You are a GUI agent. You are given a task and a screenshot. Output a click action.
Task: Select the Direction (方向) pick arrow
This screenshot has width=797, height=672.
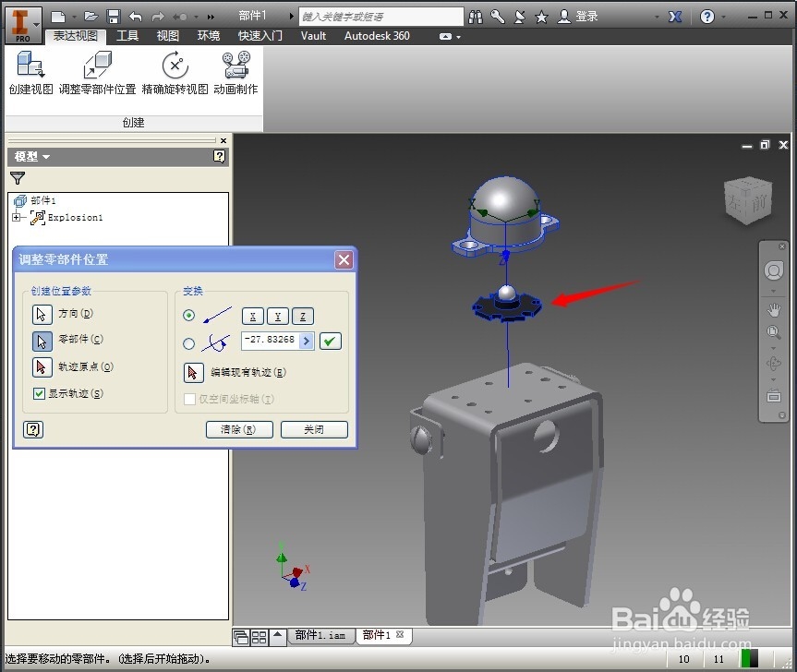click(42, 315)
